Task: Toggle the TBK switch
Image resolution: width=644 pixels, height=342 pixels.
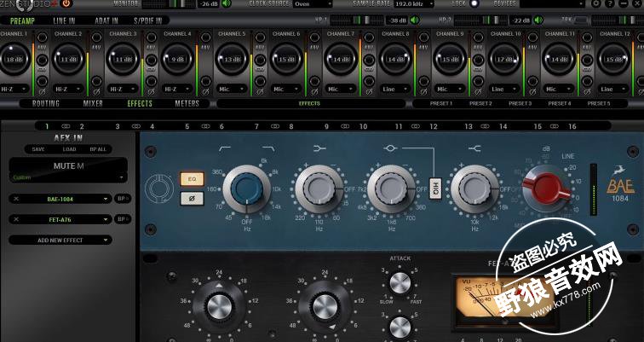Action: pos(580,20)
